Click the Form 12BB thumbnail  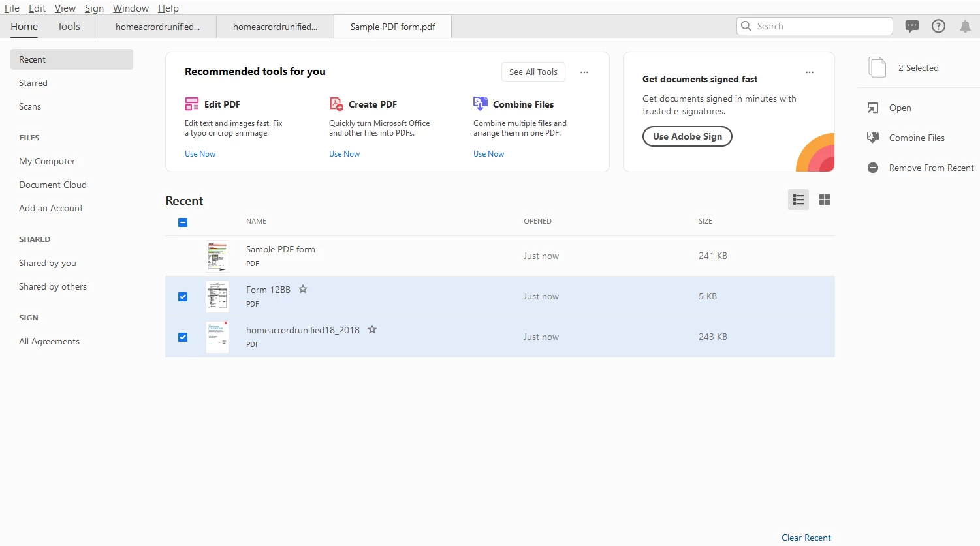[217, 296]
